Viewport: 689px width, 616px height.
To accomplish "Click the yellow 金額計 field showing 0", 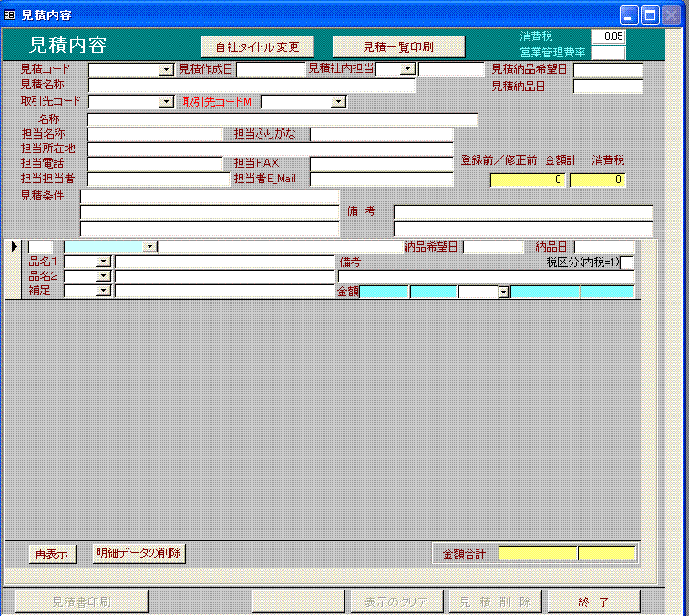I will tap(528, 180).
